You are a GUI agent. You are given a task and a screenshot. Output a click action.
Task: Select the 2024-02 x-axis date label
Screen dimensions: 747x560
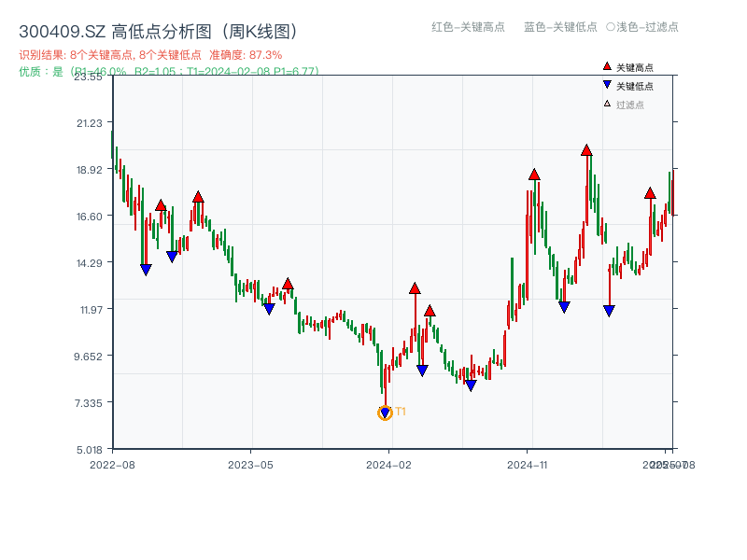390,464
